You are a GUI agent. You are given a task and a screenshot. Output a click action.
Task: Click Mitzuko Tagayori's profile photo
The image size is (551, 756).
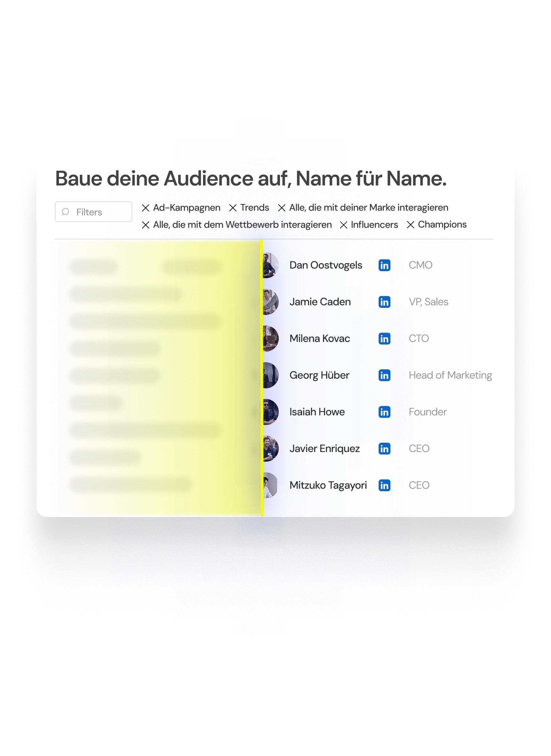tap(270, 485)
